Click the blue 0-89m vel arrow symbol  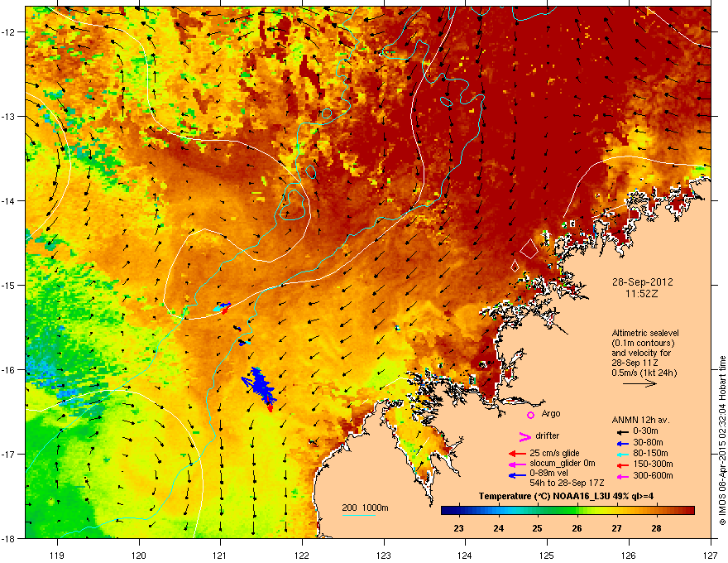[x=517, y=475]
